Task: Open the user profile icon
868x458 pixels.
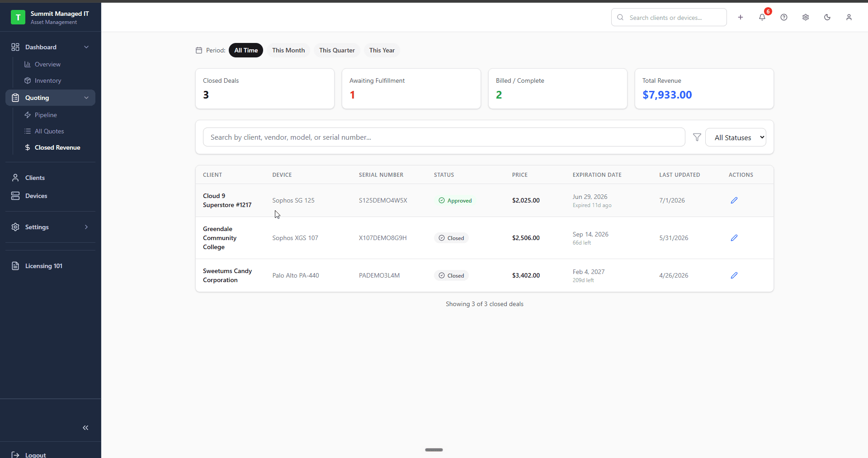Action: (849, 17)
